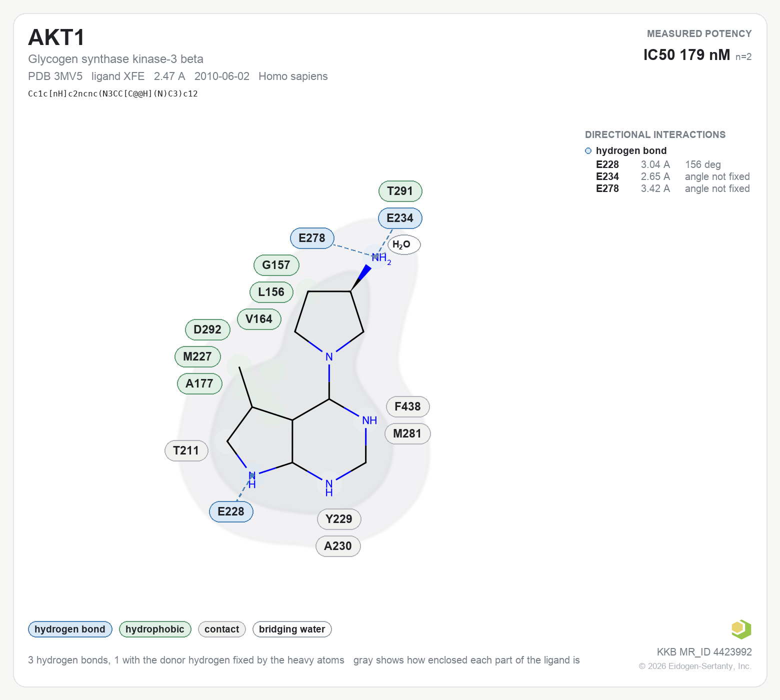The width and height of the screenshot is (780, 700).
Task: Click the SMILES string text
Action: click(x=113, y=93)
